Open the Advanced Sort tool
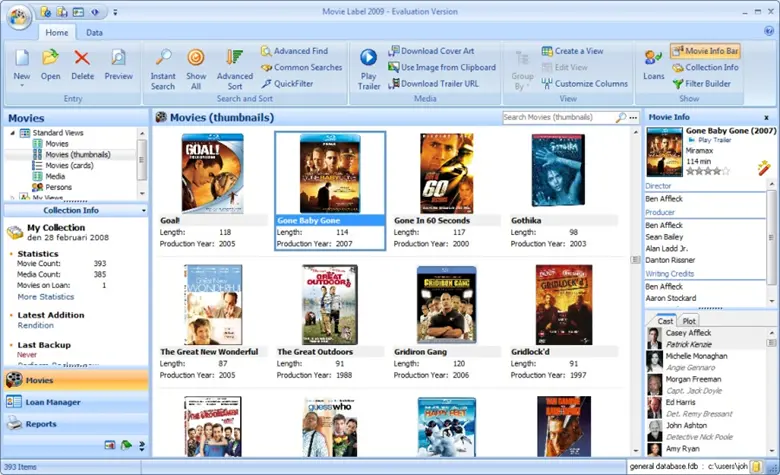This screenshot has width=780, height=475. pos(235,65)
